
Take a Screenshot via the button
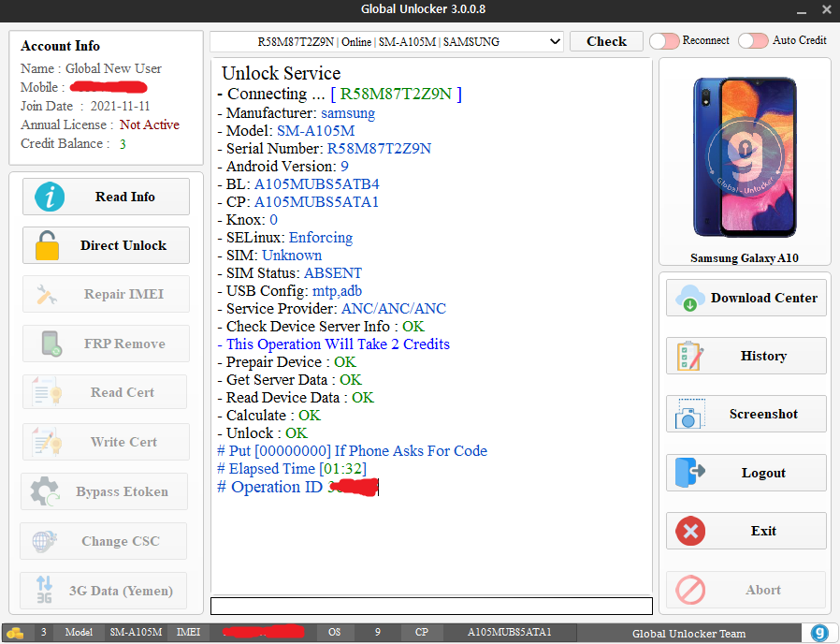pos(746,414)
